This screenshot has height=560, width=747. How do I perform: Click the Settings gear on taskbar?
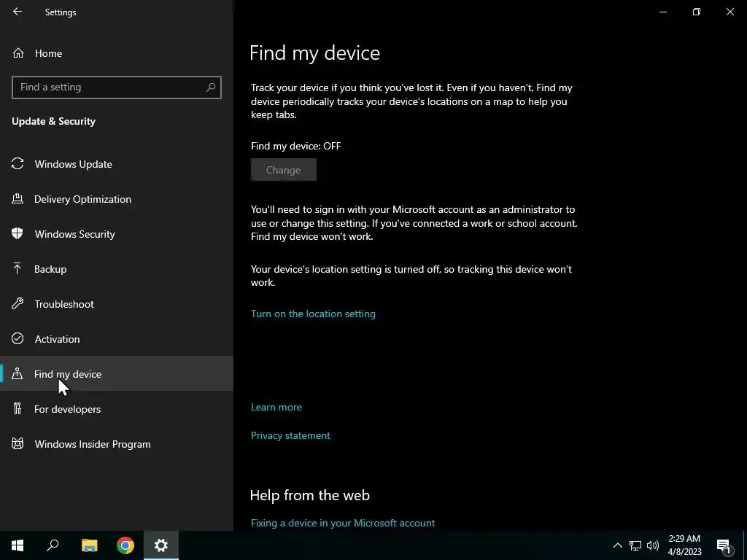coord(161,545)
